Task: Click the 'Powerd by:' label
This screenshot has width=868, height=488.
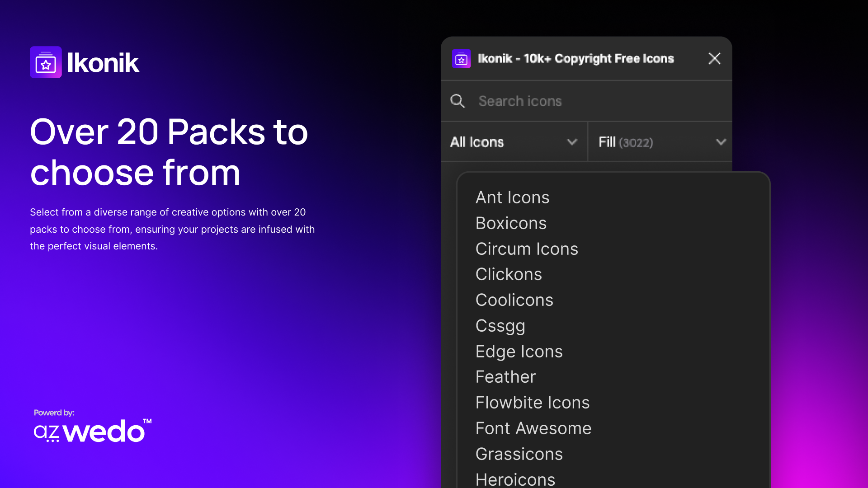Action: pyautogui.click(x=54, y=413)
